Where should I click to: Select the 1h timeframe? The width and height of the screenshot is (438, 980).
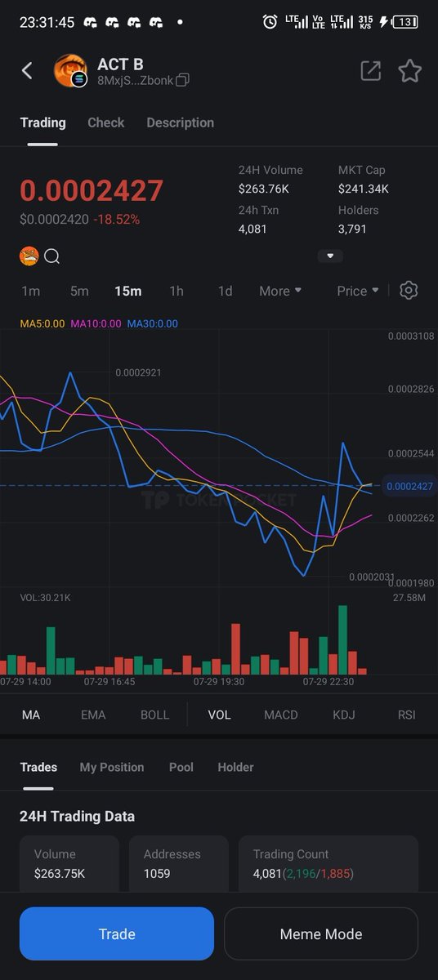point(177,291)
